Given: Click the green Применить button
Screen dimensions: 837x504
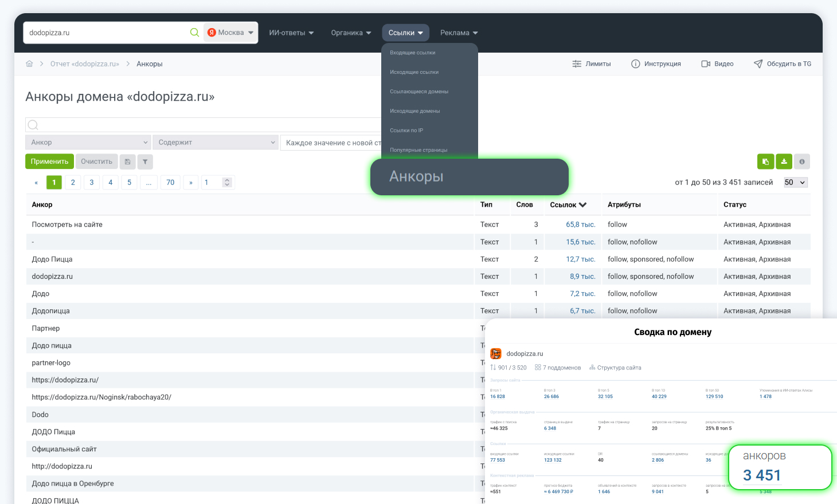Looking at the screenshot, I should pyautogui.click(x=50, y=162).
